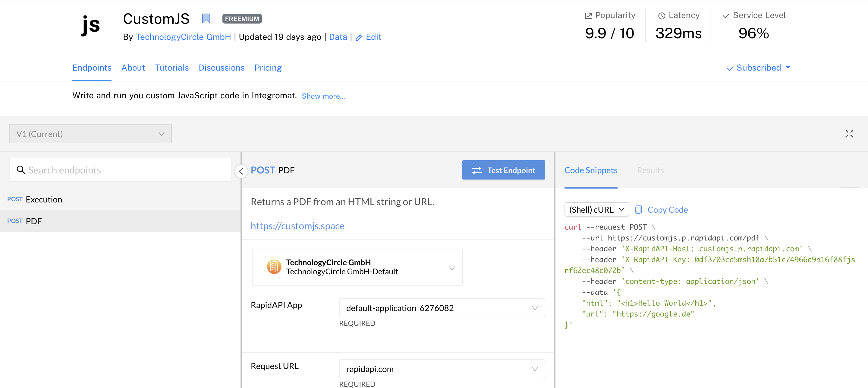Open the Pricing tab
868x388 pixels.
pos(268,68)
